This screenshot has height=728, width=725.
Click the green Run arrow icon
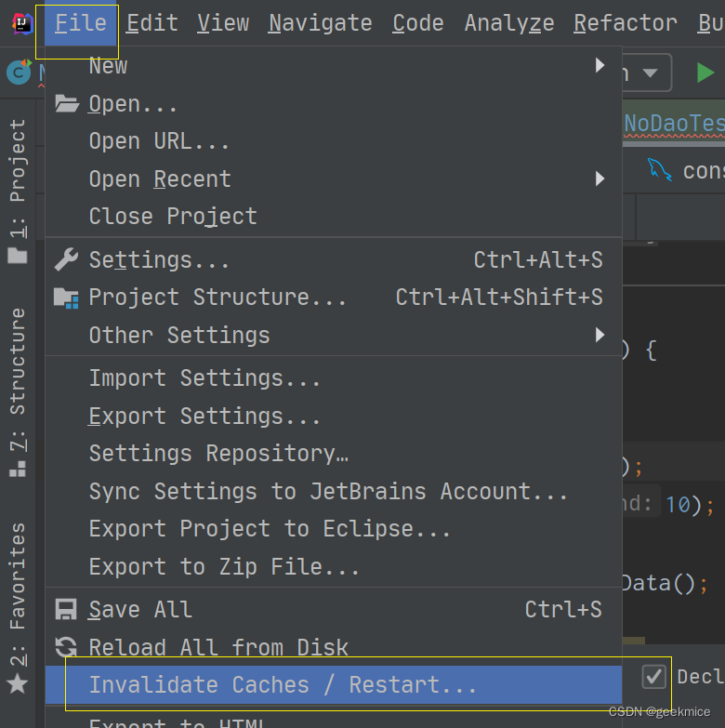click(705, 73)
